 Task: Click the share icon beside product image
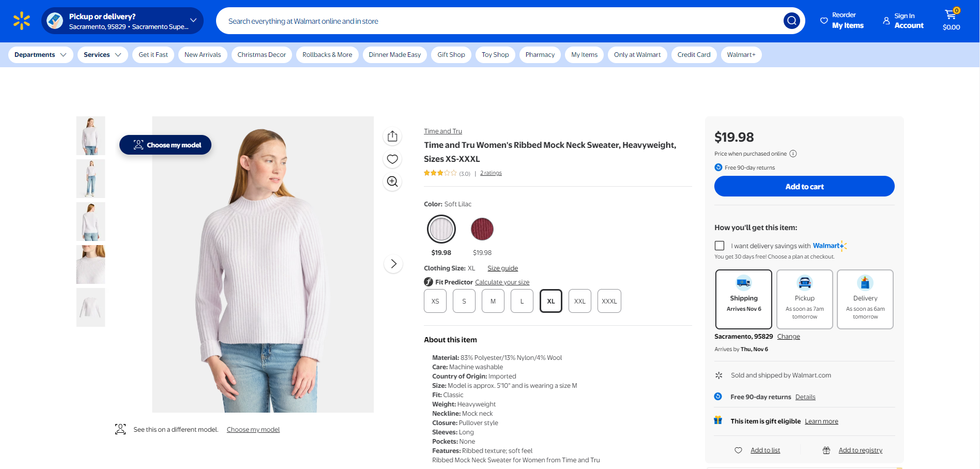pyautogui.click(x=392, y=136)
